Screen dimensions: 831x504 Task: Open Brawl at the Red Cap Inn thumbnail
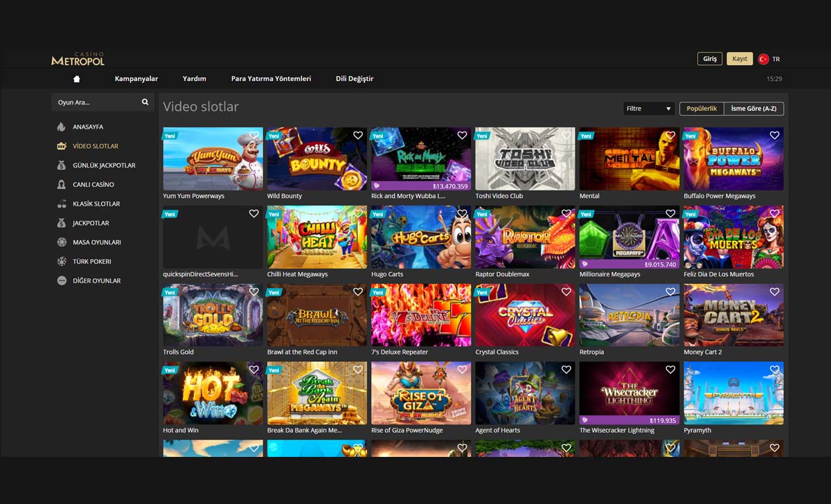pyautogui.click(x=317, y=315)
